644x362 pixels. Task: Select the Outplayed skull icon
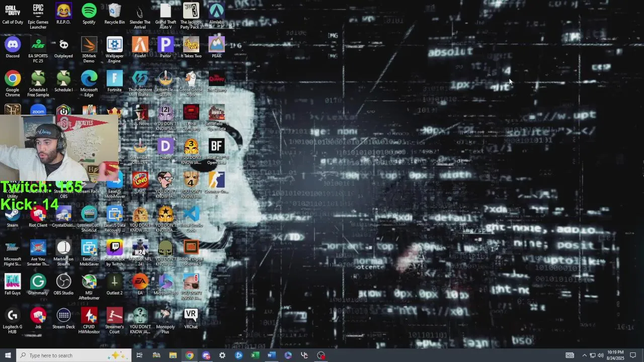(x=63, y=48)
